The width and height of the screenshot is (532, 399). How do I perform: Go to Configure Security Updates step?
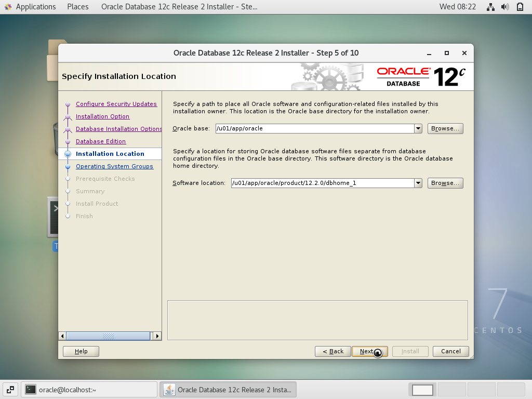[x=116, y=104]
